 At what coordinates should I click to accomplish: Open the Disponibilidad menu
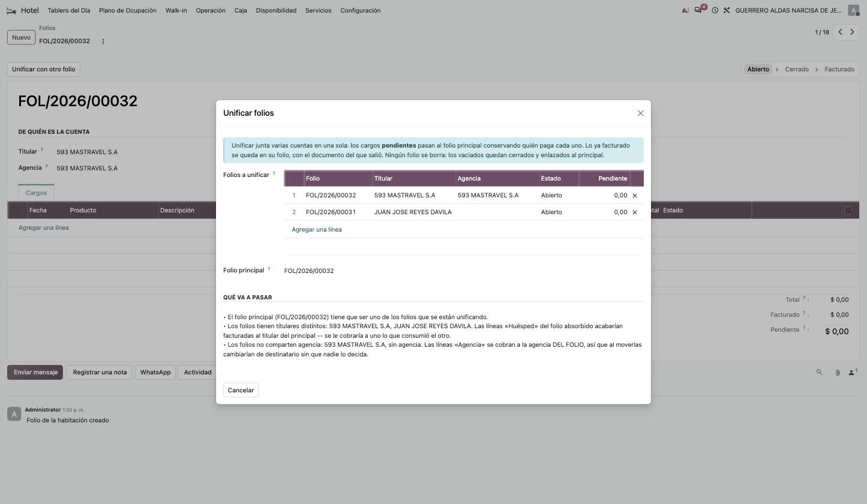(276, 10)
